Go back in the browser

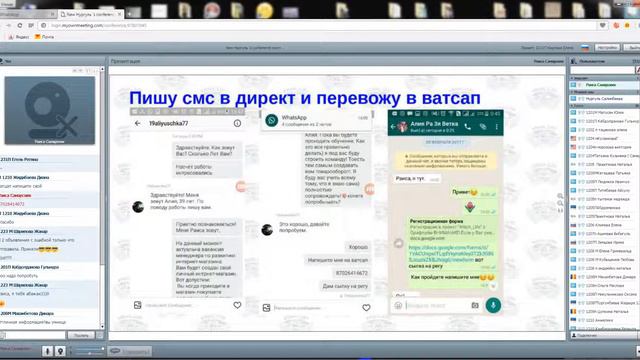(9, 25)
